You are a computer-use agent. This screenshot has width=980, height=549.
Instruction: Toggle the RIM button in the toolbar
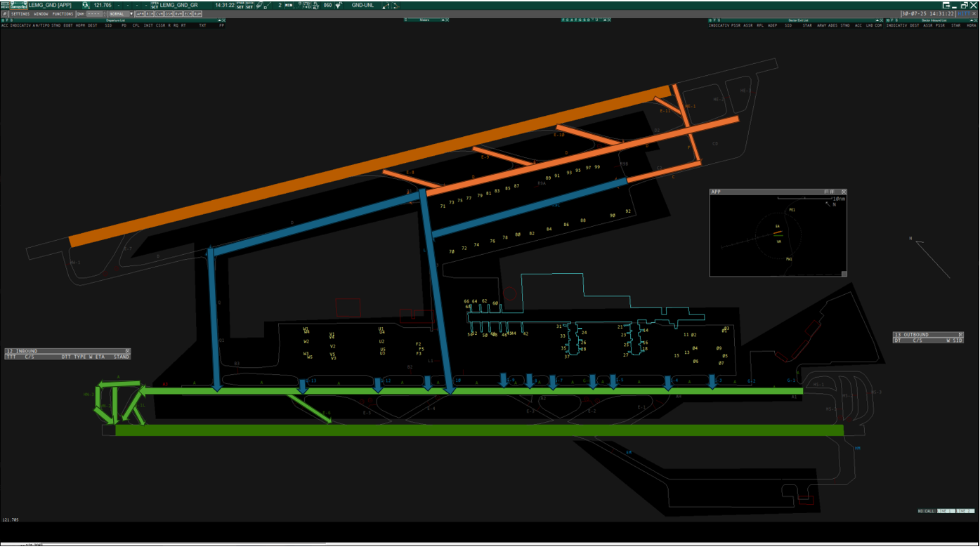(x=150, y=13)
